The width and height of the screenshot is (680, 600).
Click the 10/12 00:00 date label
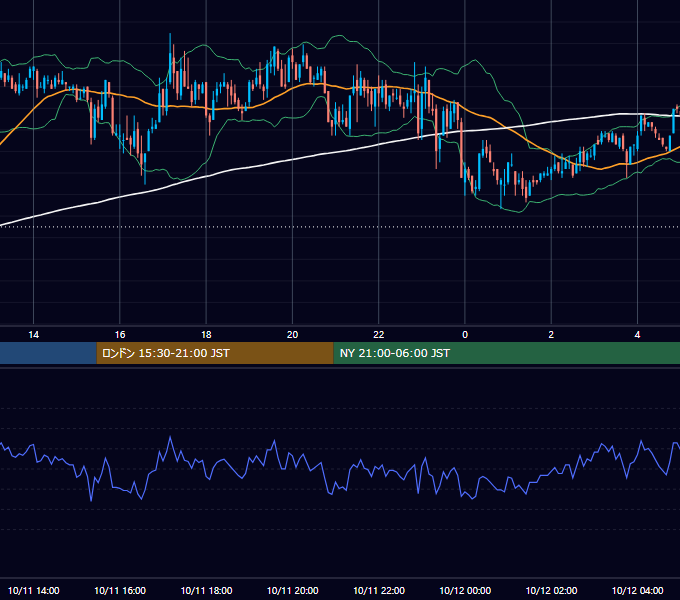465,590
